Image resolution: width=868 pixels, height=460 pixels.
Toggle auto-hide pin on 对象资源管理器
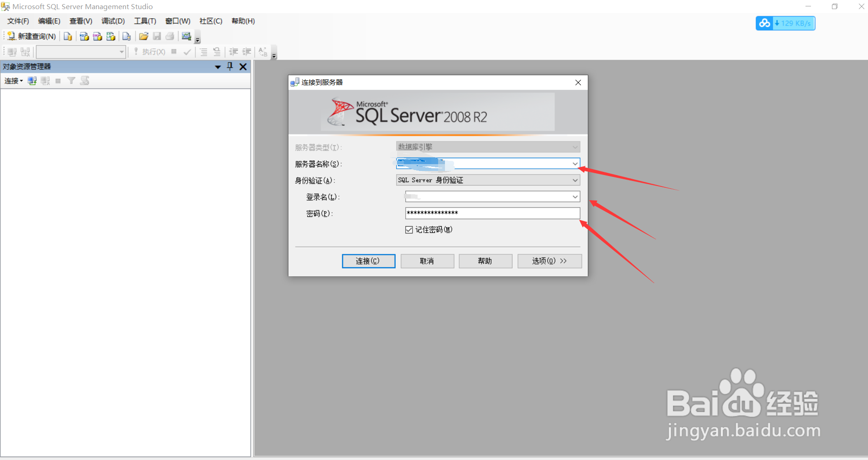pyautogui.click(x=230, y=67)
